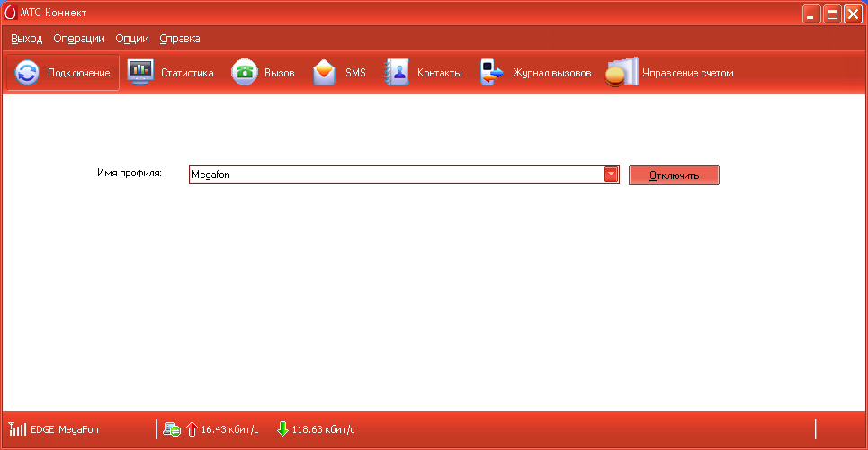Open the Подключение connection icon
868x450 pixels.
coord(27,73)
